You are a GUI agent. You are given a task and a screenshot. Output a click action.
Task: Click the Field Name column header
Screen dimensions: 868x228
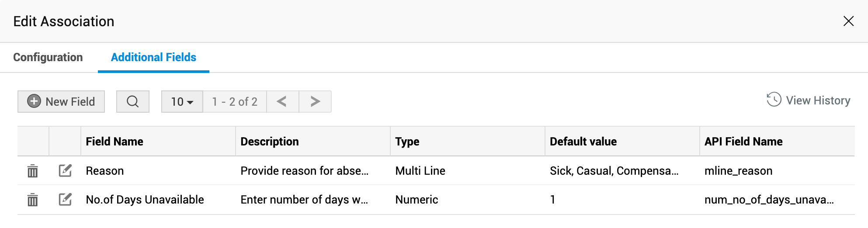pos(115,142)
